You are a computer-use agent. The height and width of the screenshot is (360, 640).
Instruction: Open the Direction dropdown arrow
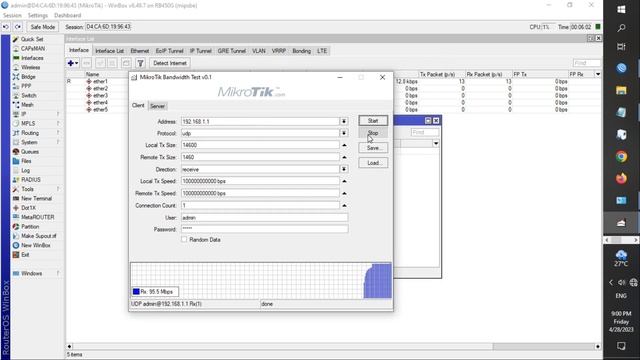[x=344, y=169]
